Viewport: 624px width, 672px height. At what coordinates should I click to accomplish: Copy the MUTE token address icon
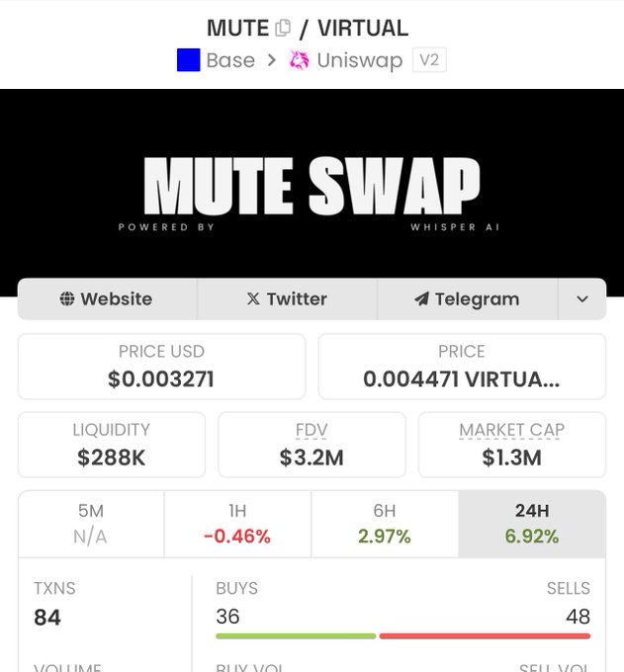(283, 29)
